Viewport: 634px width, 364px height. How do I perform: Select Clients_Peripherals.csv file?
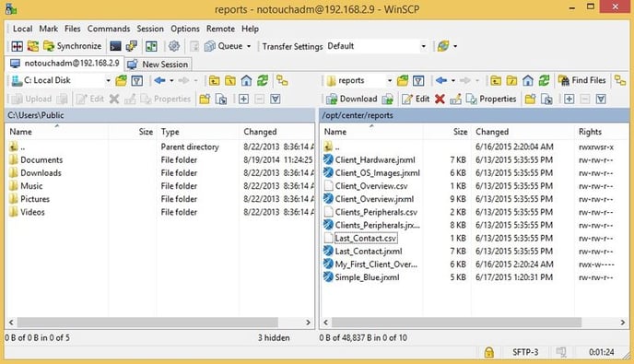(x=376, y=212)
